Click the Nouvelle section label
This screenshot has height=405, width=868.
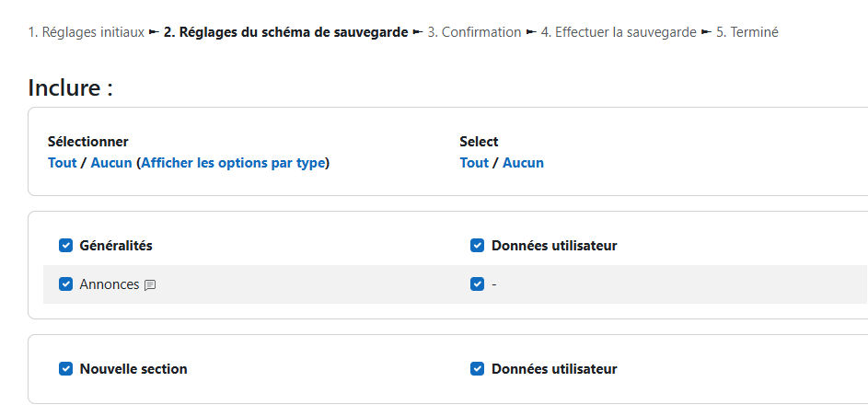[x=133, y=368]
